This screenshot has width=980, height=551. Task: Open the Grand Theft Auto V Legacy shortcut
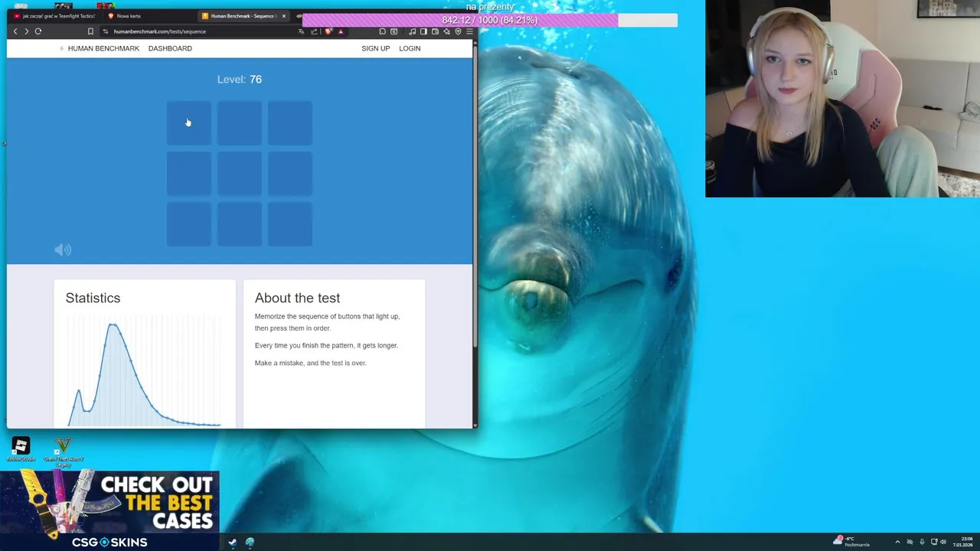(64, 452)
